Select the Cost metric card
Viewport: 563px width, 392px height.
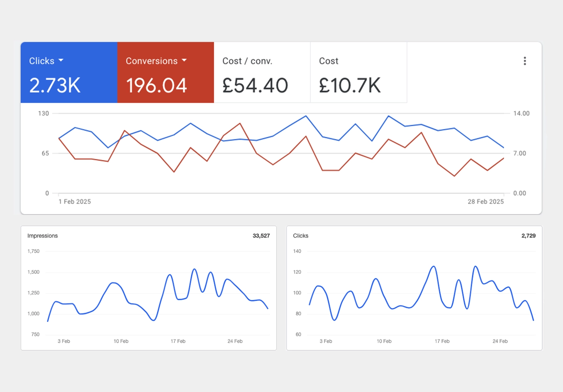[358, 72]
